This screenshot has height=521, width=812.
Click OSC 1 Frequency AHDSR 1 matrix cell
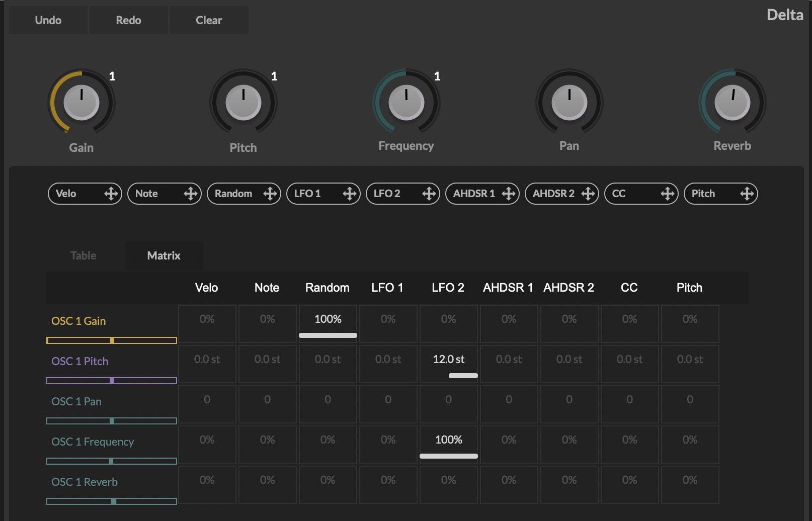[x=509, y=445]
